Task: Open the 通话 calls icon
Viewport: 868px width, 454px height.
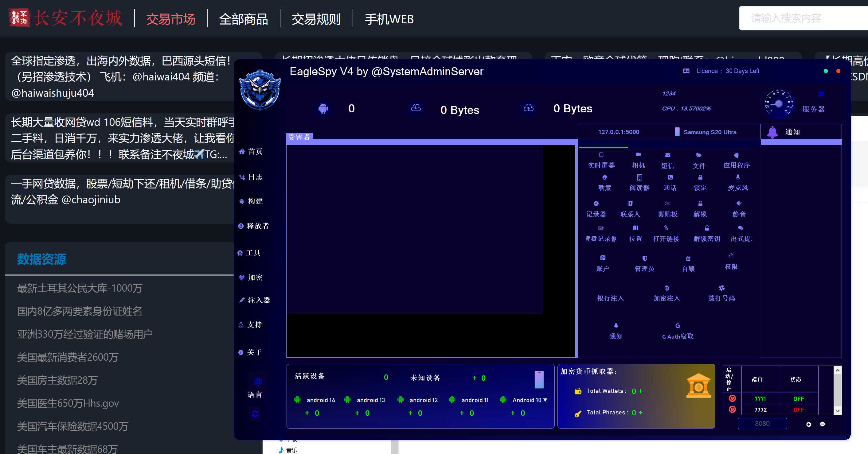Action: [x=670, y=177]
